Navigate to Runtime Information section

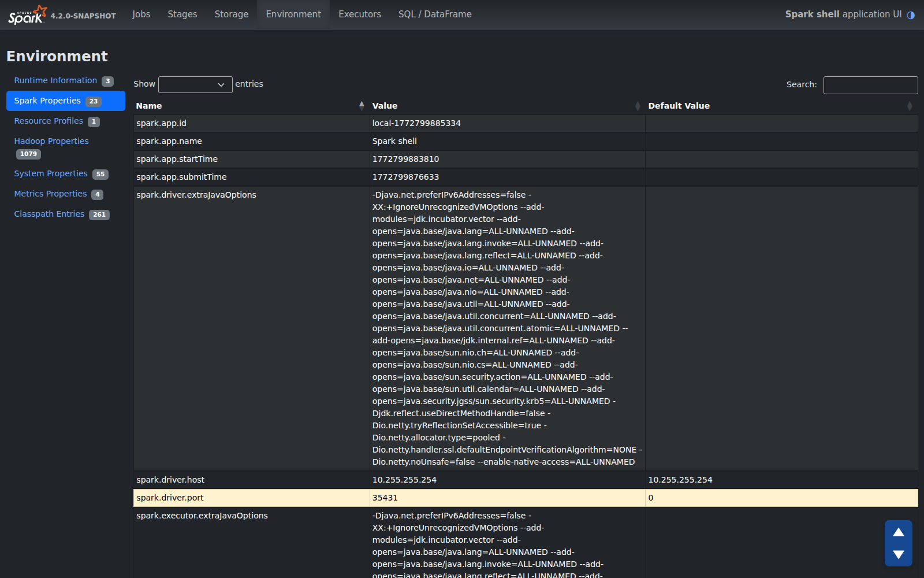pos(55,80)
